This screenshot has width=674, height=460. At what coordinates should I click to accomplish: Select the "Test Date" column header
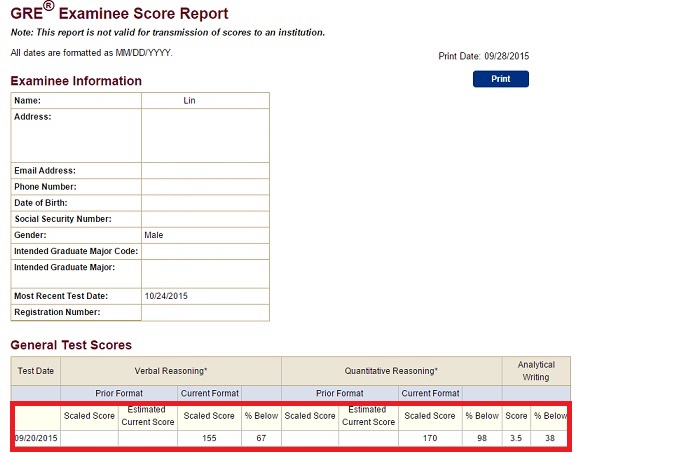pyautogui.click(x=36, y=371)
